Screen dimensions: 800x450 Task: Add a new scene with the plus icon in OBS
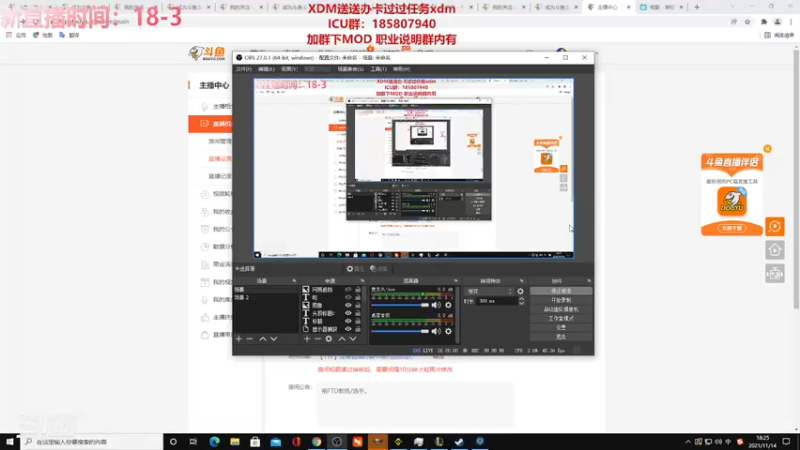238,339
